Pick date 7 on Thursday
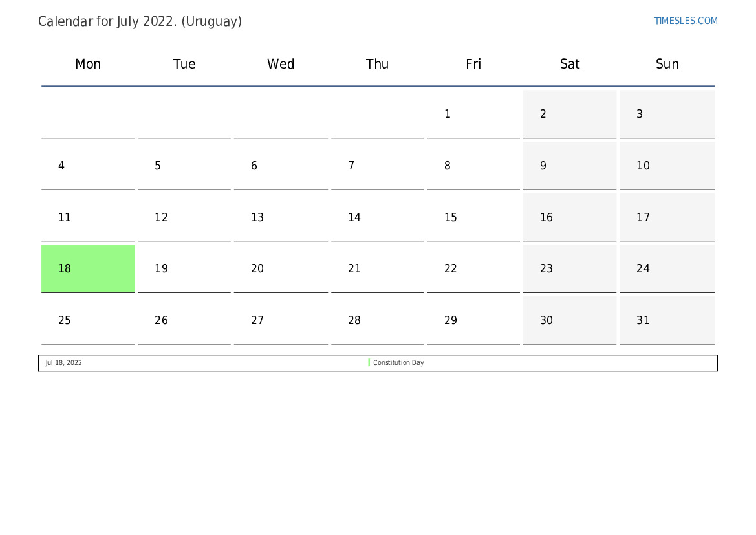 (x=378, y=166)
